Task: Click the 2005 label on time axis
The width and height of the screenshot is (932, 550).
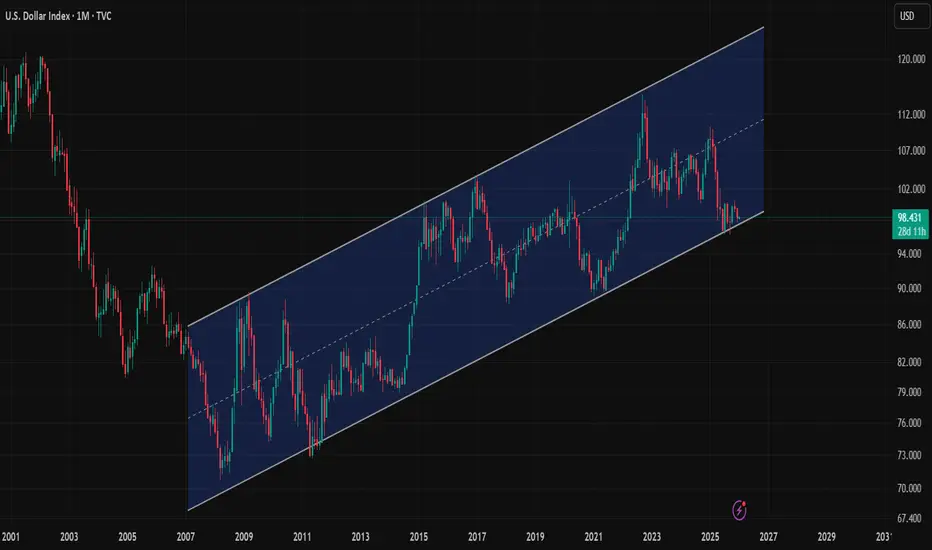Action: (127, 537)
